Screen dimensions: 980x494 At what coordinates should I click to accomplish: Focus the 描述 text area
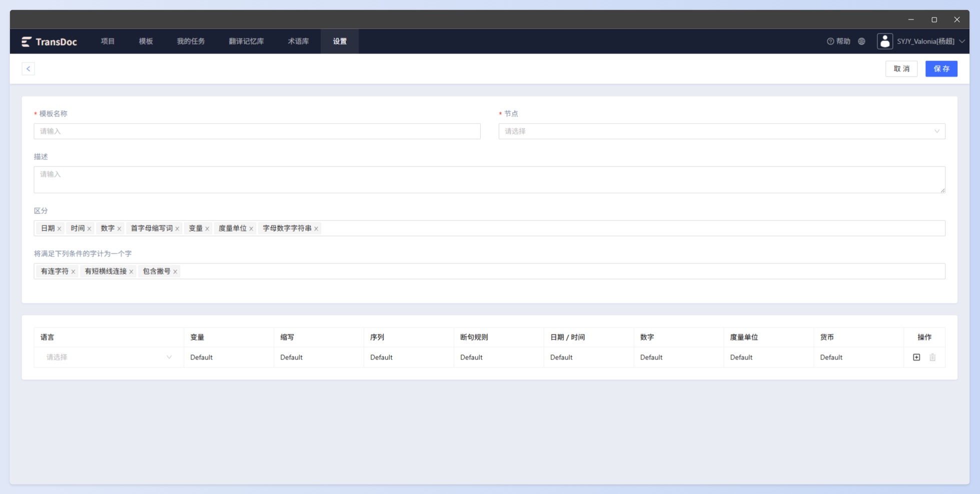[489, 179]
